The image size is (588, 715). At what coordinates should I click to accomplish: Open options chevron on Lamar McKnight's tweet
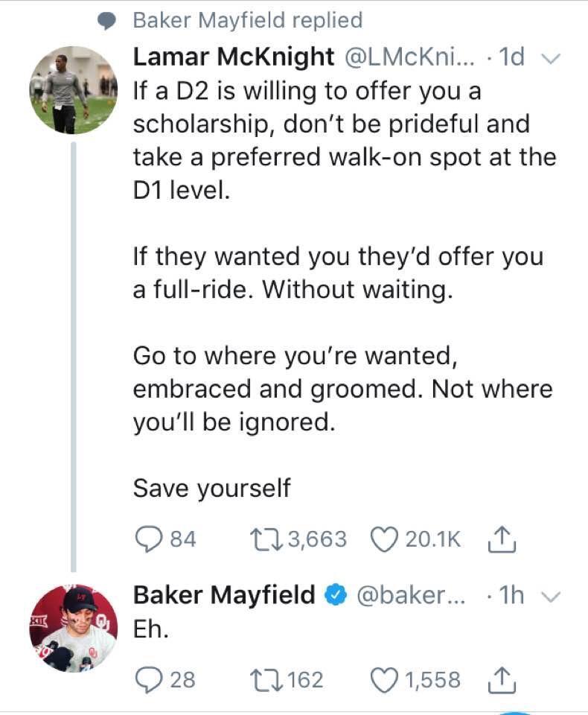(551, 58)
